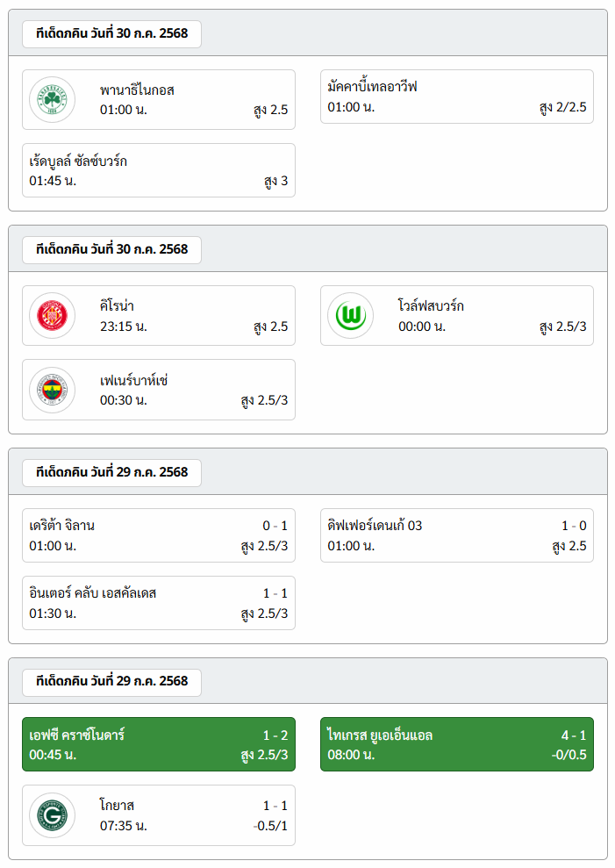Click the second 30 ก.ค. 2568 header label
Viewport: 615px width, 868px height.
tap(111, 249)
